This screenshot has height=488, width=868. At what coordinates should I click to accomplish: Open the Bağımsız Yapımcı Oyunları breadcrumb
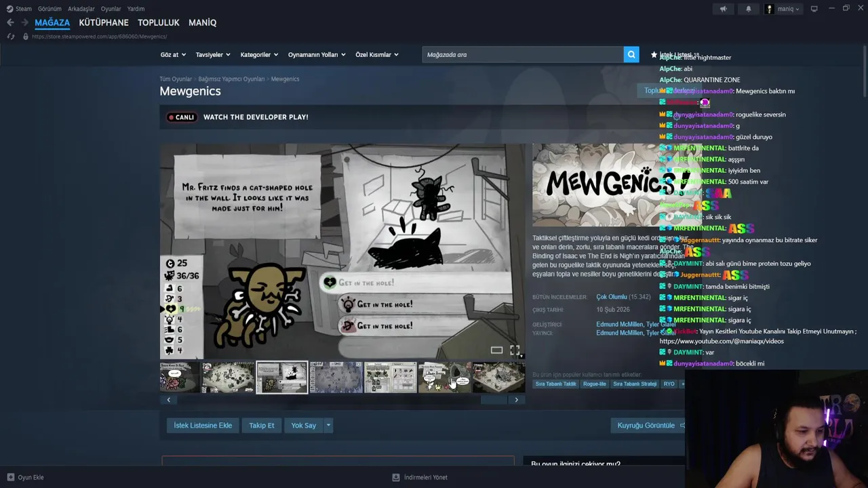tap(231, 79)
